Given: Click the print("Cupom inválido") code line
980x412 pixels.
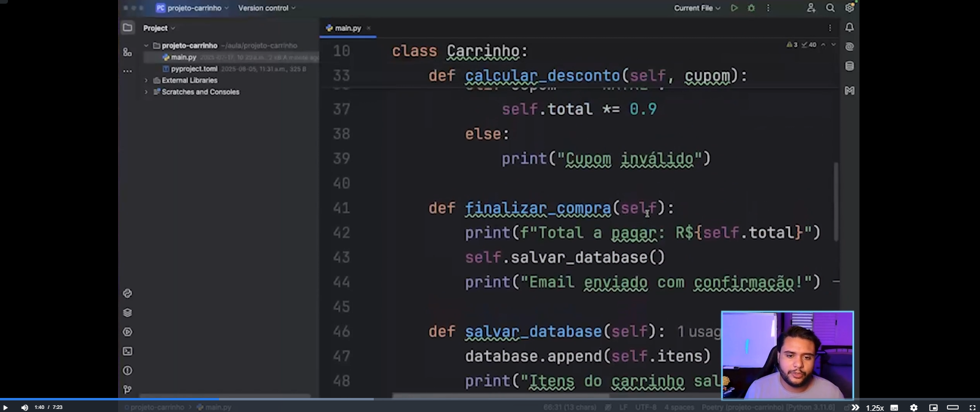Looking at the screenshot, I should click(606, 159).
